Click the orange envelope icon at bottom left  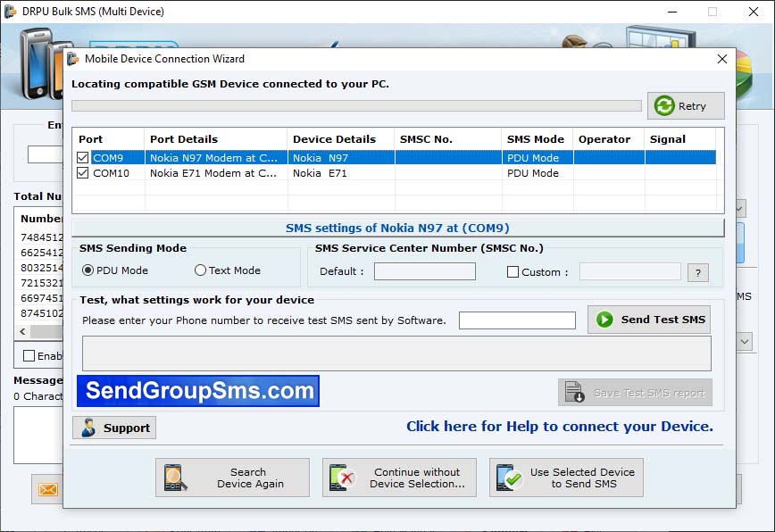[x=47, y=489]
